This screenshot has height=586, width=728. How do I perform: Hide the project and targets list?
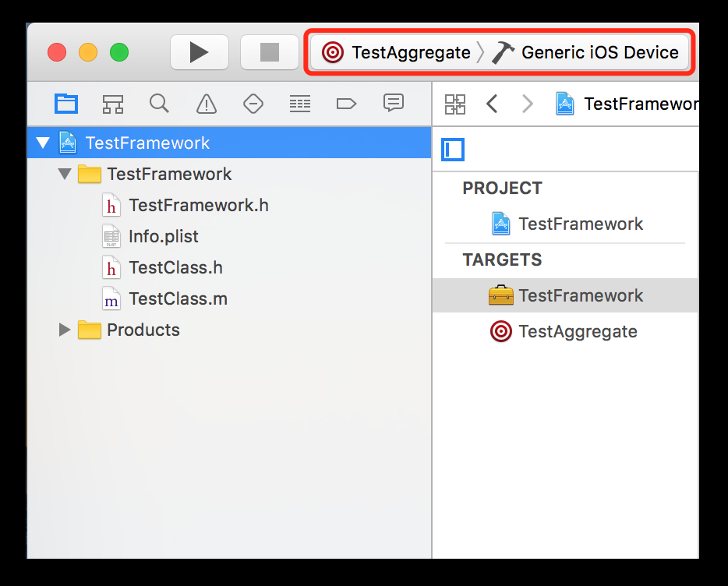[x=453, y=150]
